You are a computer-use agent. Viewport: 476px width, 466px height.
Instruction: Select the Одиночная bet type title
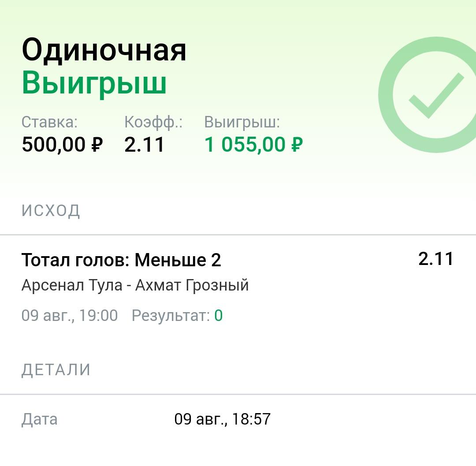104,50
